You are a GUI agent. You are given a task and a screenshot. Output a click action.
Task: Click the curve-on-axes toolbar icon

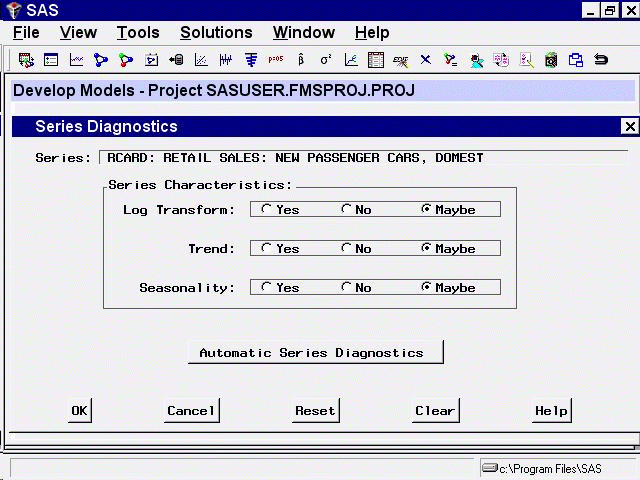351,60
